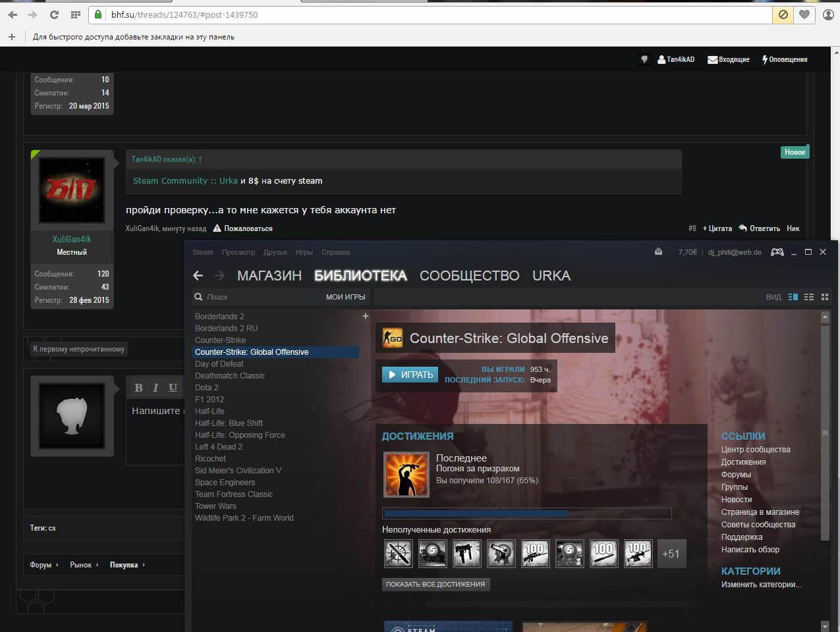Click the К первому непрочитанному button
This screenshot has width=840, height=632.
pyautogui.click(x=79, y=349)
